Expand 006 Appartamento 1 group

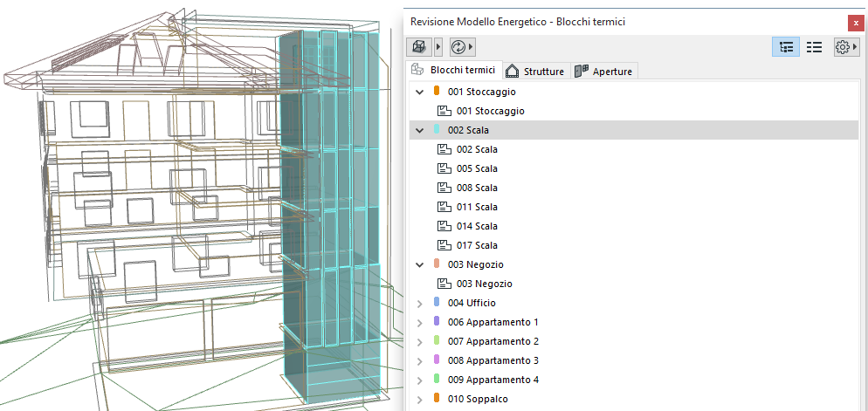coord(420,322)
